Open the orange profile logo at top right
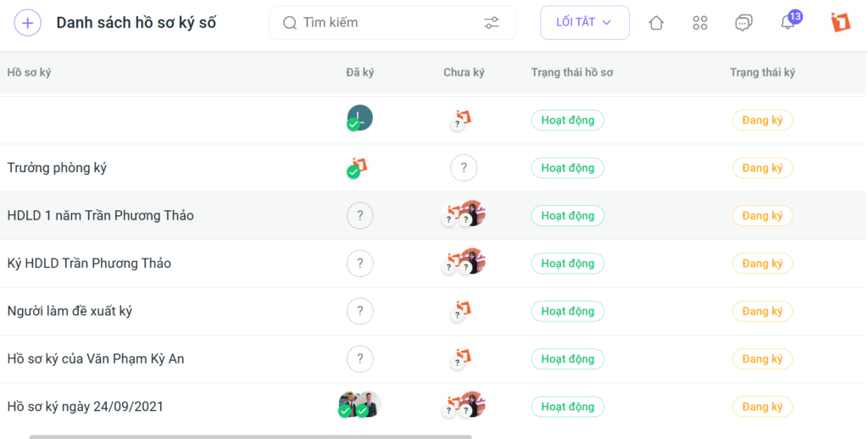The image size is (868, 439). (840, 23)
